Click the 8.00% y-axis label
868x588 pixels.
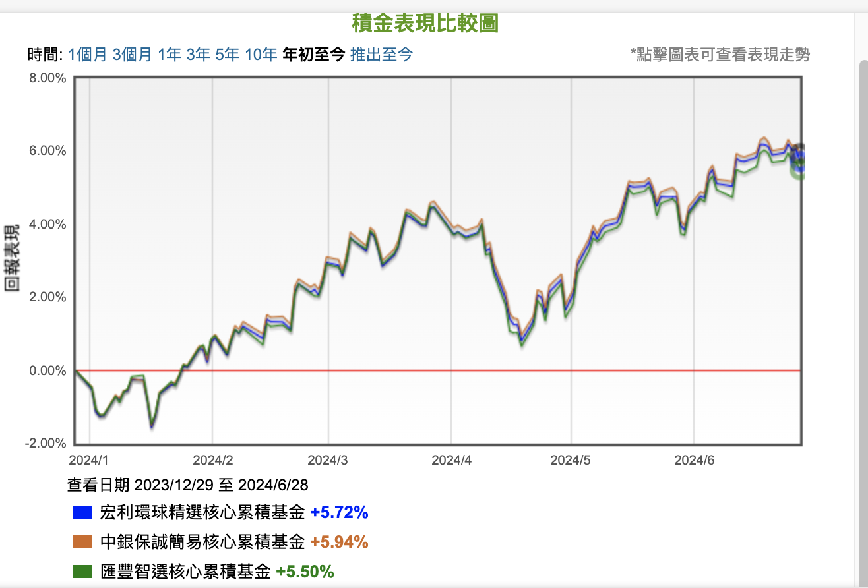click(x=47, y=78)
